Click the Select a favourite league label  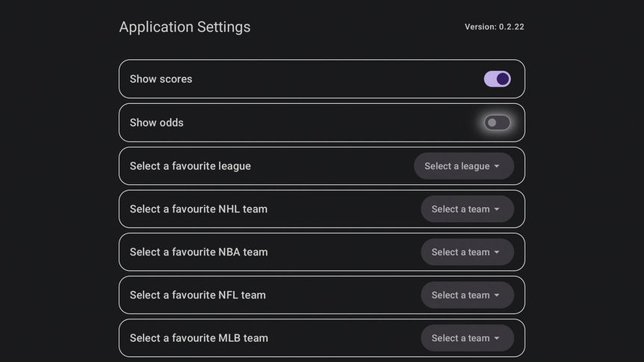point(190,166)
